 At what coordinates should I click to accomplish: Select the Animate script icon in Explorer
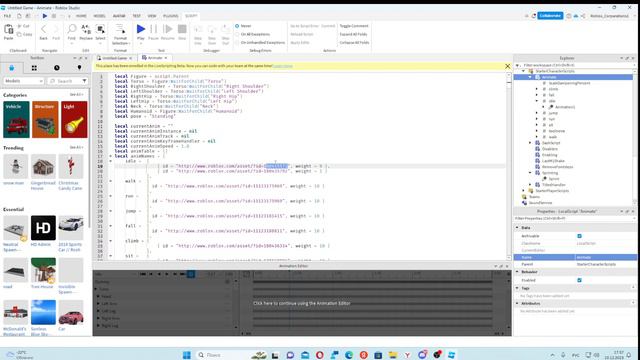(x=538, y=77)
